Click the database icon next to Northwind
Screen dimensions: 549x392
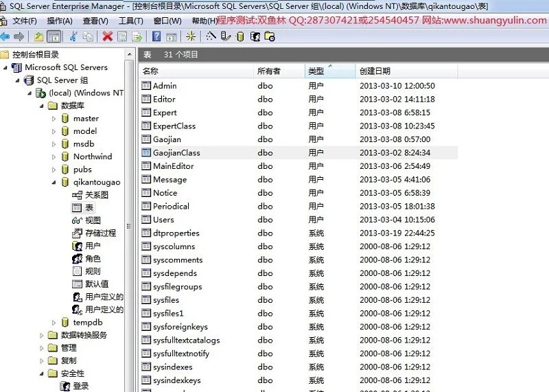tap(65, 157)
